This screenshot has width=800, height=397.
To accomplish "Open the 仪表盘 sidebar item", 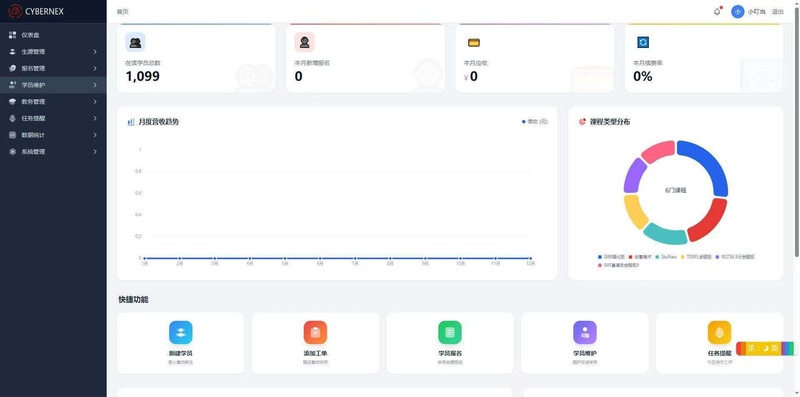I will point(53,35).
